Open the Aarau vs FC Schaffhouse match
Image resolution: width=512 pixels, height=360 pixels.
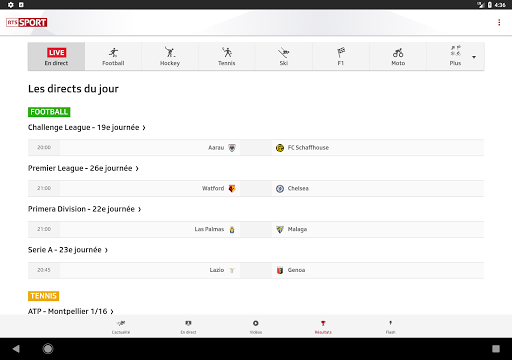256,148
